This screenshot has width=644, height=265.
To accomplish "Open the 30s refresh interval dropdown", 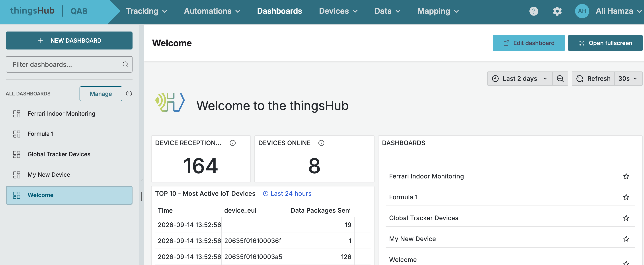I will (x=628, y=79).
